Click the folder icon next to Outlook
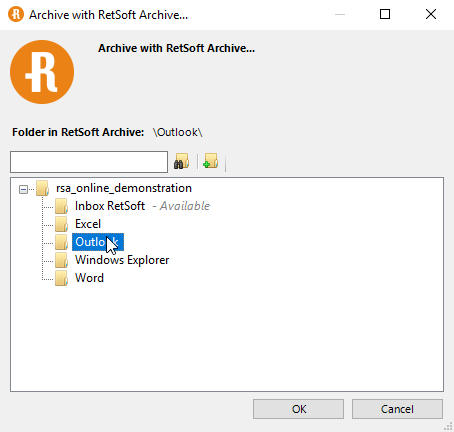Image resolution: width=454 pixels, height=432 pixels. tap(62, 242)
